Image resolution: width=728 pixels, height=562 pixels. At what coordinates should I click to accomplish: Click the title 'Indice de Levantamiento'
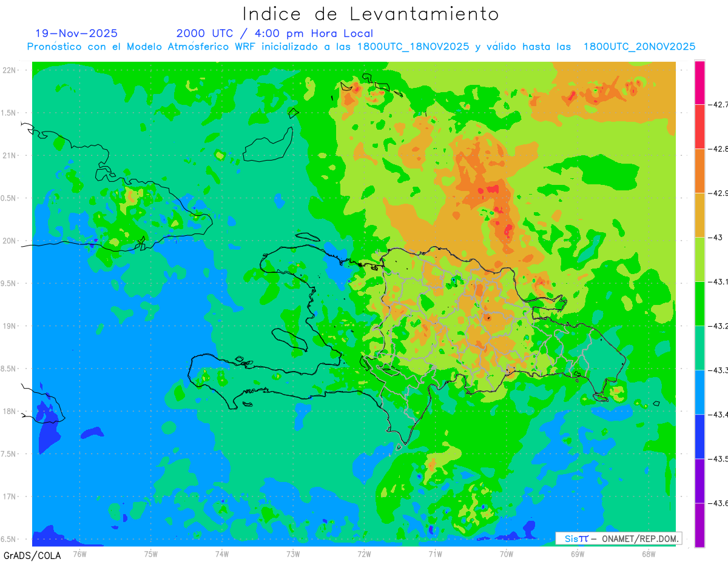[x=371, y=14]
